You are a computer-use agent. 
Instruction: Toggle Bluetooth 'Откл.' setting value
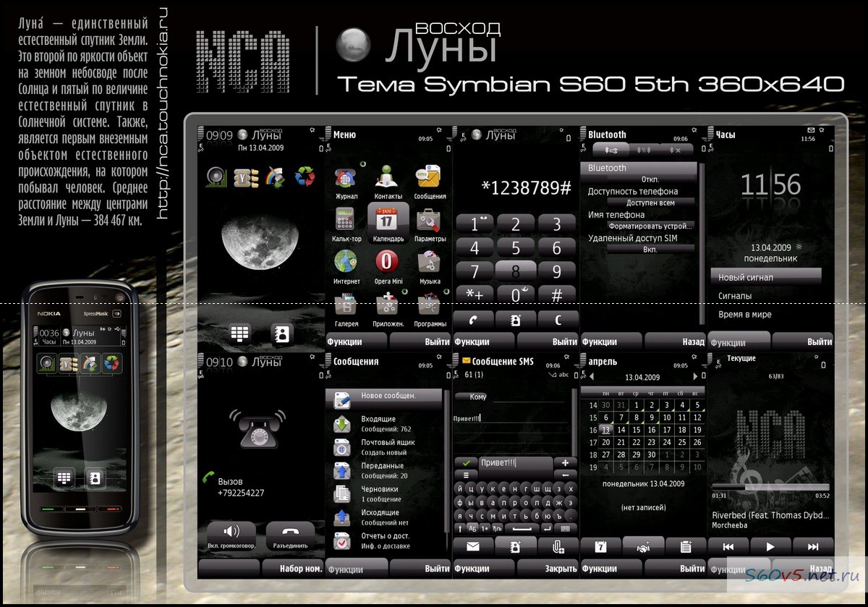click(650, 179)
